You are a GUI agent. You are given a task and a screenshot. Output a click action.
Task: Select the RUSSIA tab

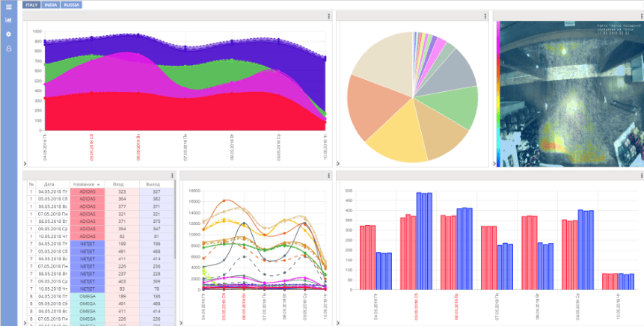click(72, 4)
